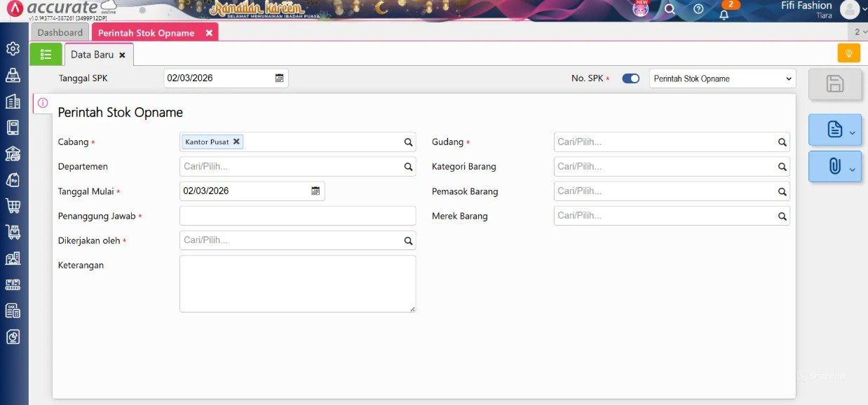Open the green list view button
This screenshot has width=868, height=405.
(x=46, y=54)
